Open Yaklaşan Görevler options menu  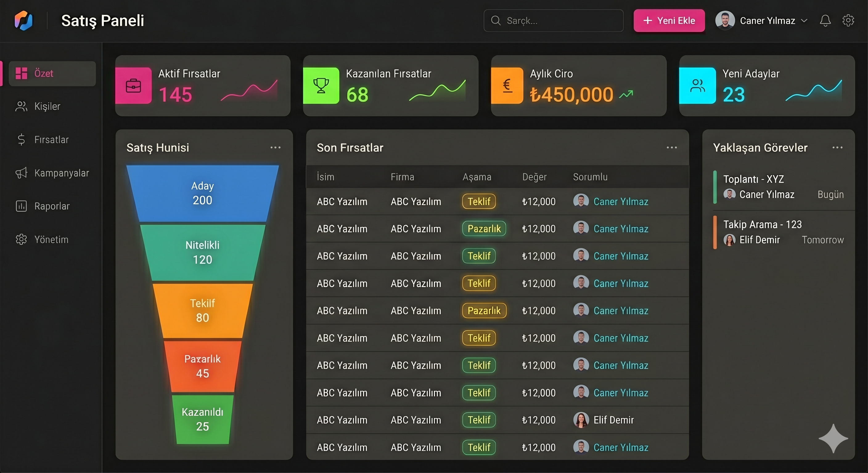point(838,147)
